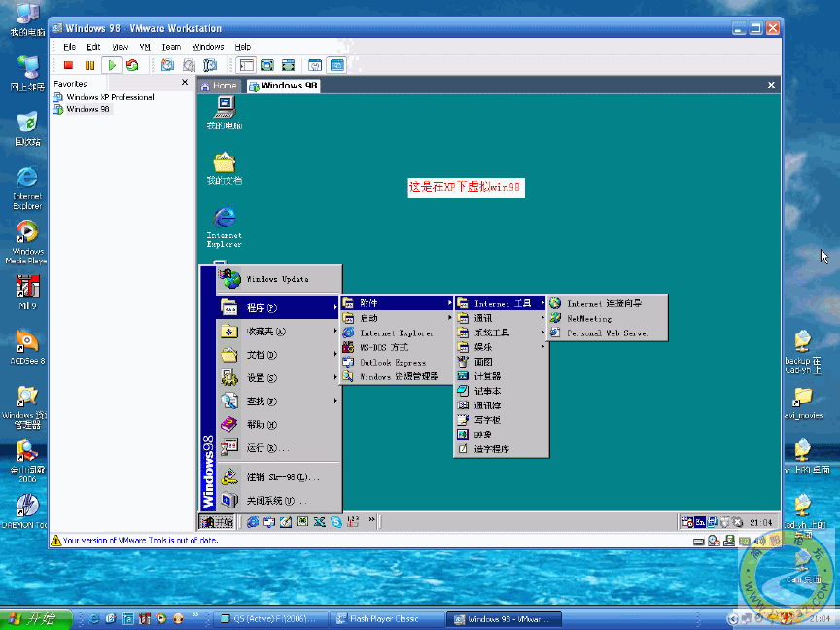
Task: Click Personal Web Server menu entry
Action: 607,332
